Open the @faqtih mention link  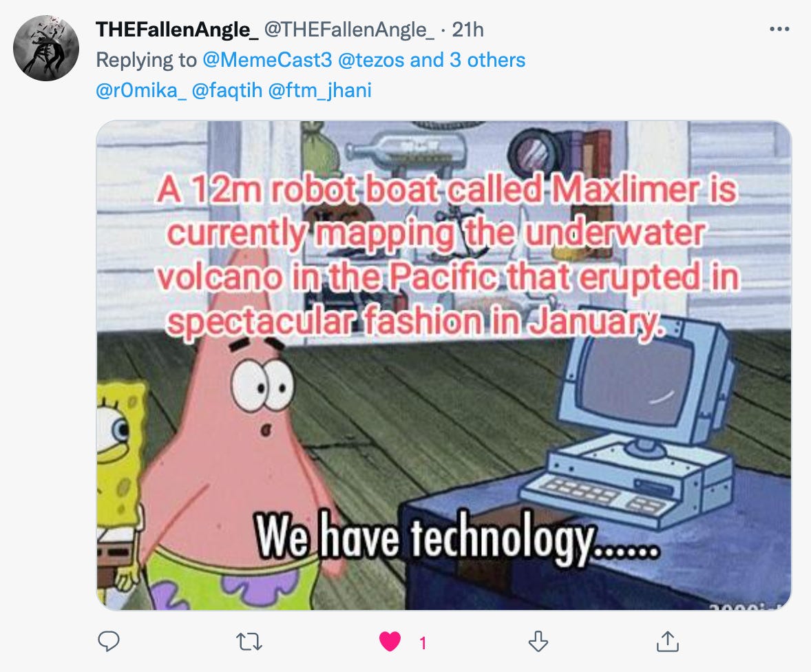pyautogui.click(x=227, y=90)
